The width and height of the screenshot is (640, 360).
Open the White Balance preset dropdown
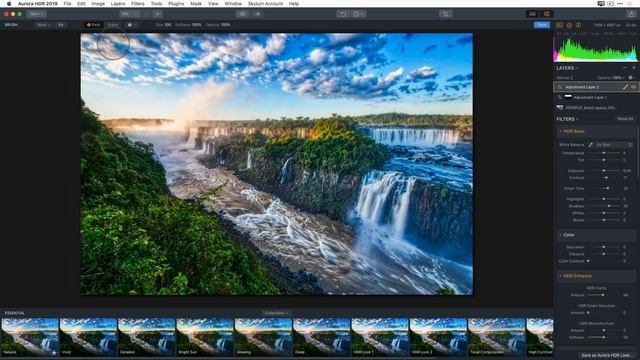tap(614, 145)
